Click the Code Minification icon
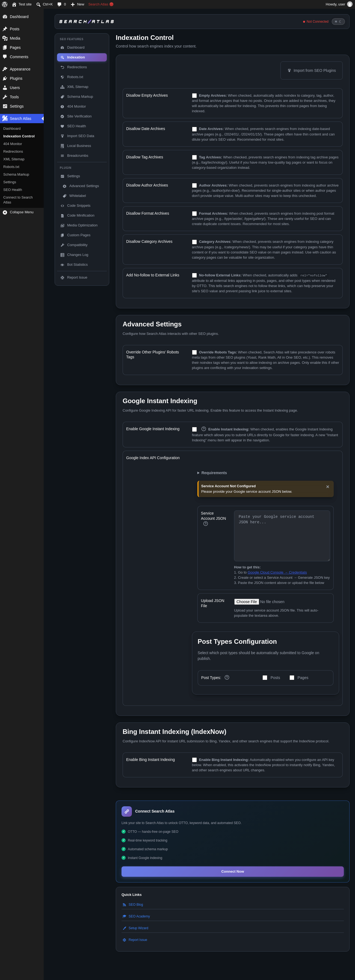This screenshot has height=980, width=355. pos(63,216)
